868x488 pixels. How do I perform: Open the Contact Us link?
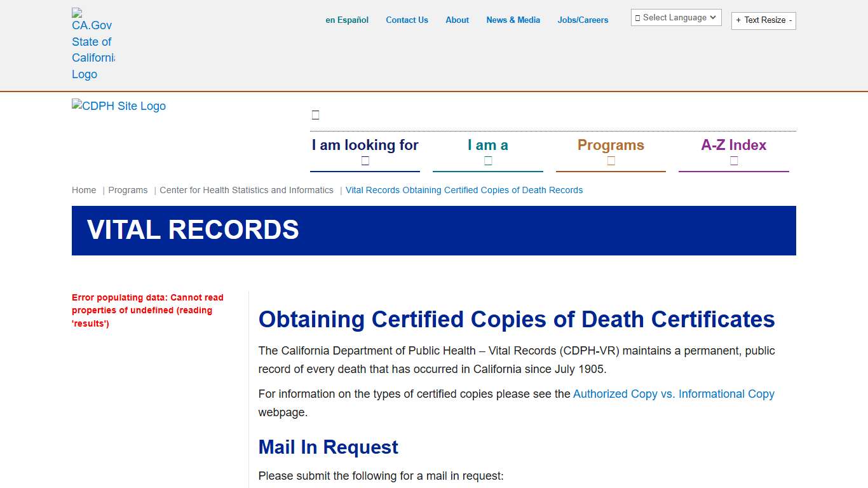(x=407, y=20)
